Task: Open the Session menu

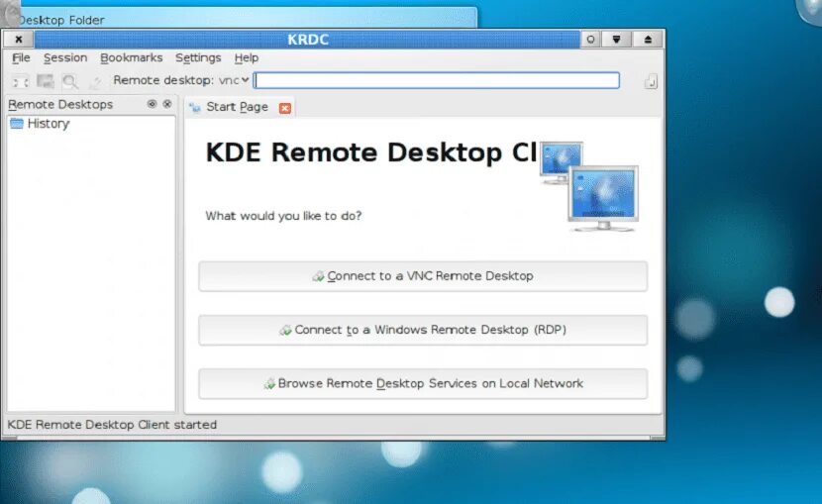Action: coord(65,57)
